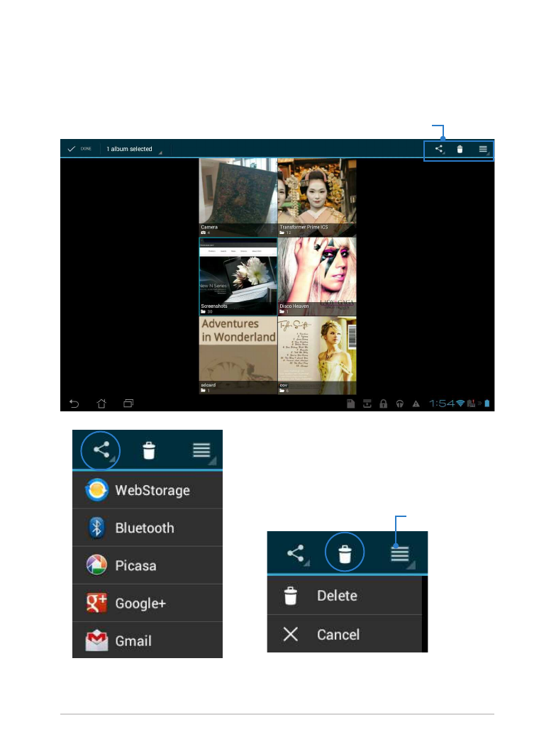539x756 pixels.
Task: Click the circled share icon above WebStorage
Action: tap(101, 450)
